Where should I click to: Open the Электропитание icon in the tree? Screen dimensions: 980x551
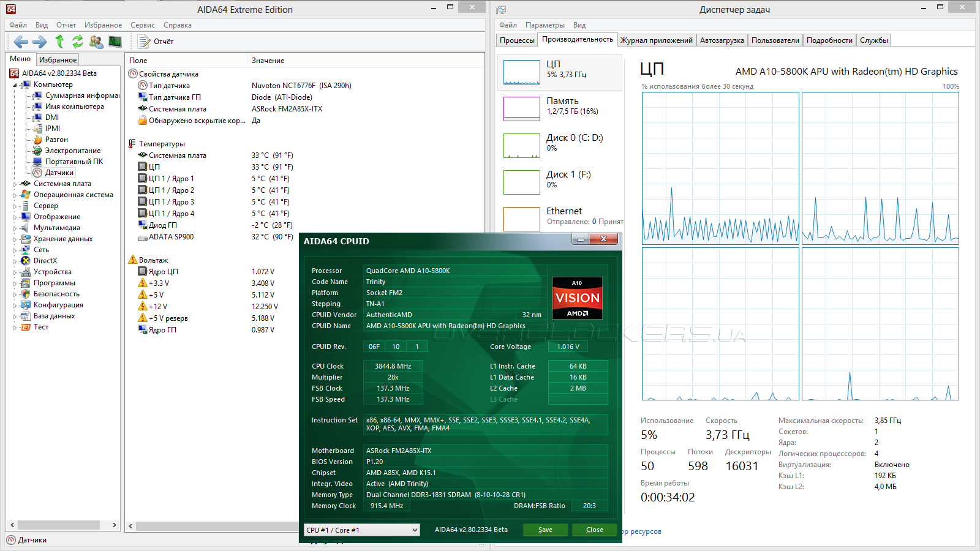point(38,151)
